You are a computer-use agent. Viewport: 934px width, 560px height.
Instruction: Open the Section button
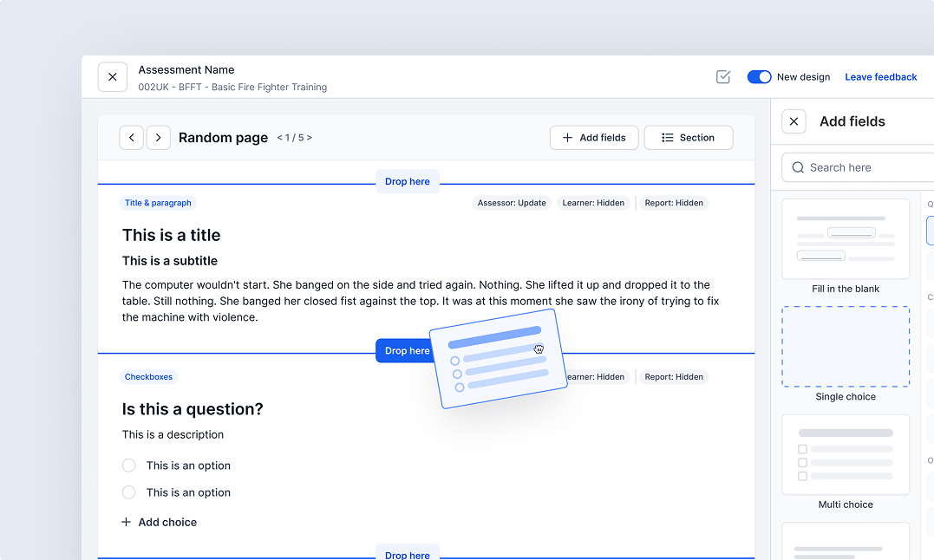pos(689,138)
